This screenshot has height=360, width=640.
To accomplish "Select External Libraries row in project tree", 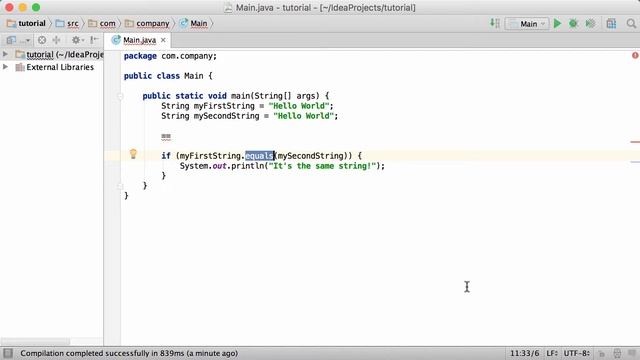I will (52, 67).
